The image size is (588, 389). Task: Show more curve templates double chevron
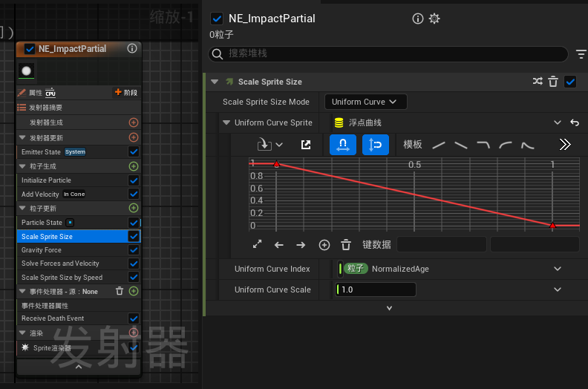(x=565, y=145)
